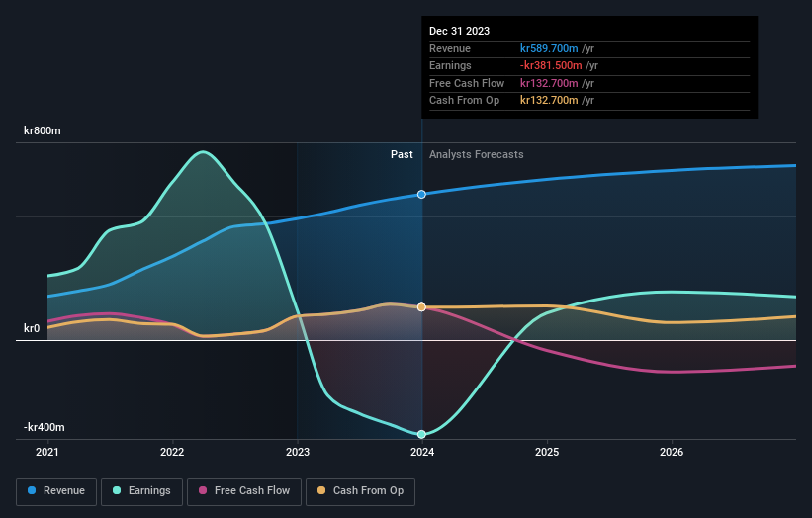The image size is (812, 518).
Task: Click the -kr381.500m earnings value
Action: pos(551,65)
